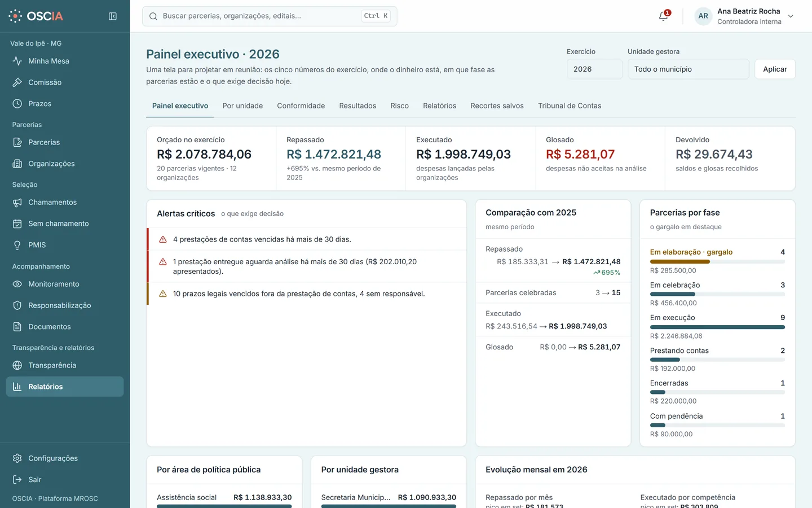The height and width of the screenshot is (508, 812).
Task: Click warning icon of pending analysis alert
Action: pos(163,262)
